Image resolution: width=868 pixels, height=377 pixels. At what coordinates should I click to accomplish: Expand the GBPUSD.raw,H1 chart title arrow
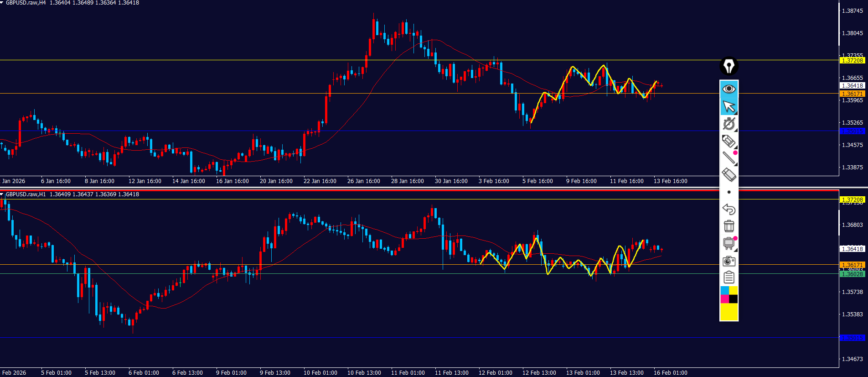(x=2, y=194)
